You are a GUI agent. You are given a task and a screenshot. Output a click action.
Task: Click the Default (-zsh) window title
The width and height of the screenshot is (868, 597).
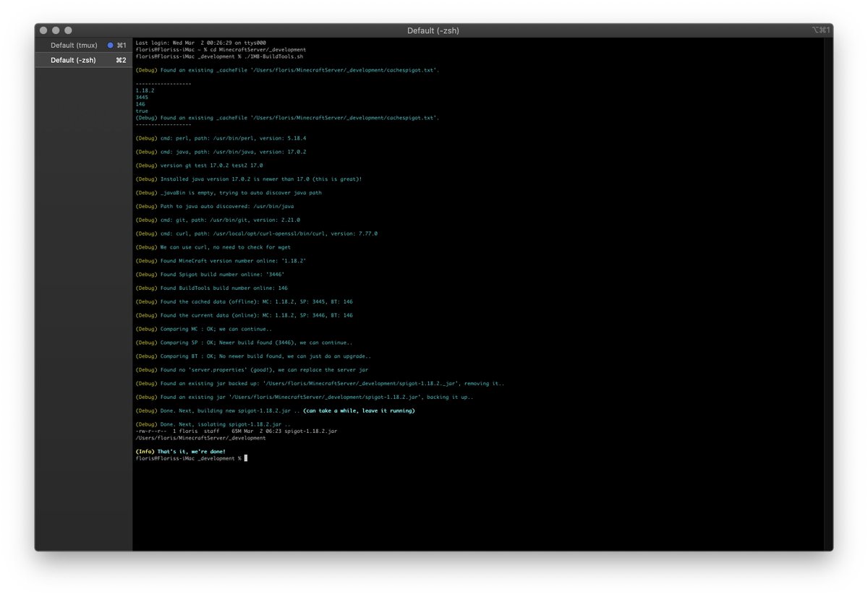click(x=433, y=30)
